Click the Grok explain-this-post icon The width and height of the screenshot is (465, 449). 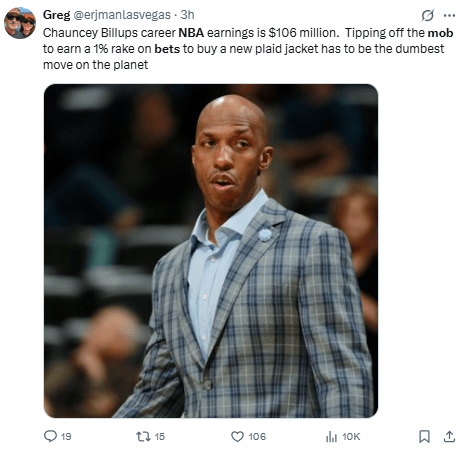427,15
